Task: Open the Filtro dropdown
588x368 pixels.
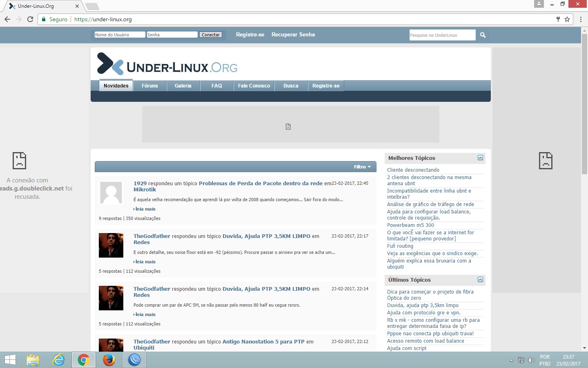Action: tap(362, 167)
